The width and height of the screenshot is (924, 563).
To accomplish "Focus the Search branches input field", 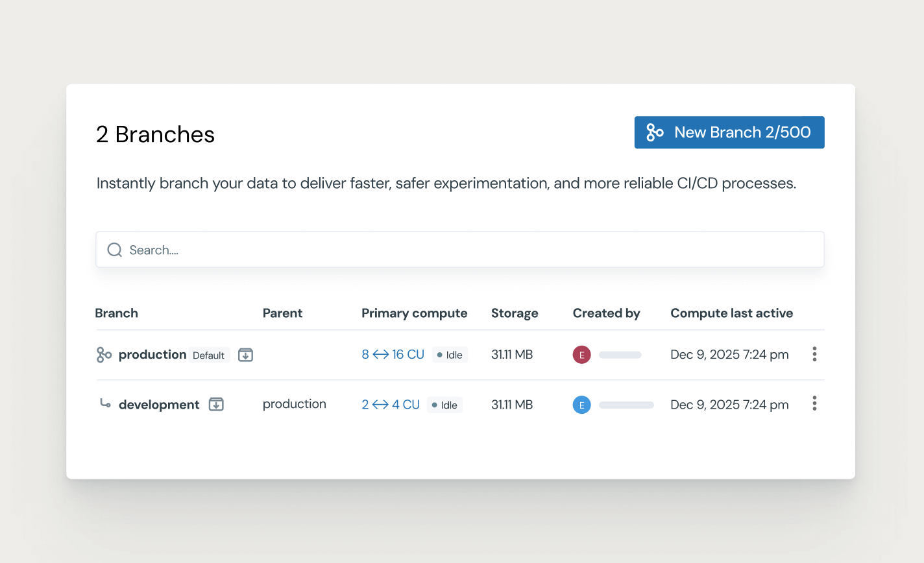I will click(x=460, y=250).
